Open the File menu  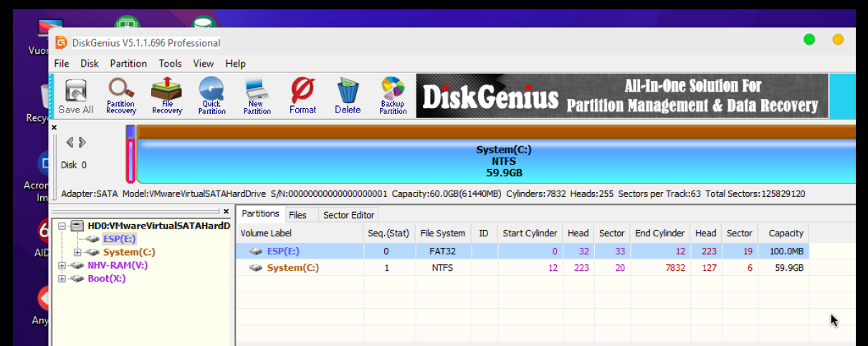point(62,64)
